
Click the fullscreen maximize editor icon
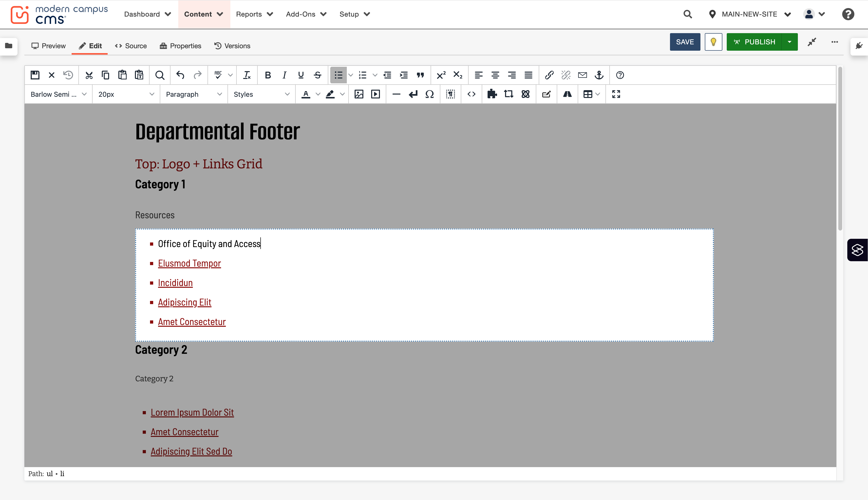click(616, 94)
